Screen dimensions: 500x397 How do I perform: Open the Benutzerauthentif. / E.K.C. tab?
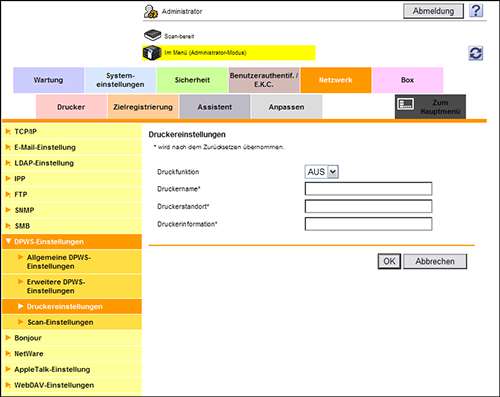264,80
